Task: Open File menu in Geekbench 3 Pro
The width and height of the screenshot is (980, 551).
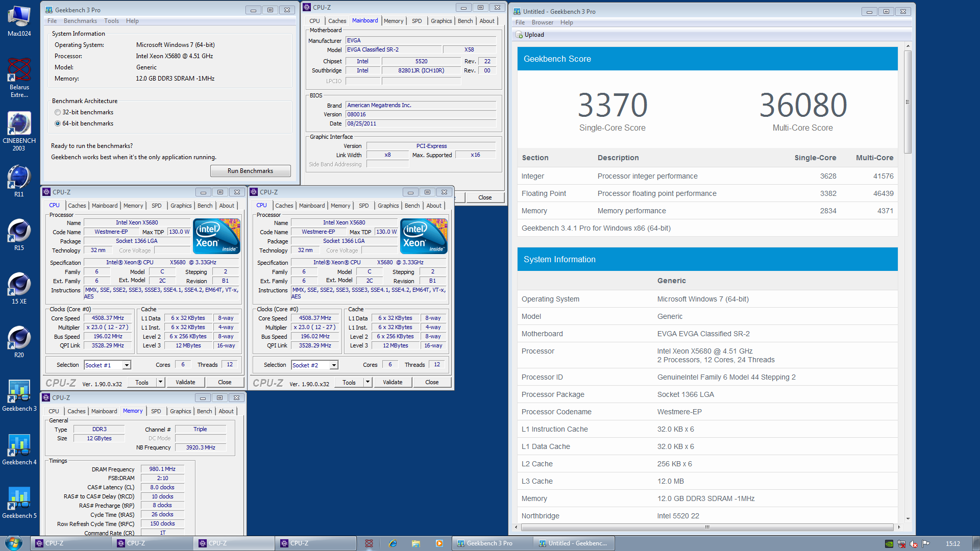Action: click(52, 21)
